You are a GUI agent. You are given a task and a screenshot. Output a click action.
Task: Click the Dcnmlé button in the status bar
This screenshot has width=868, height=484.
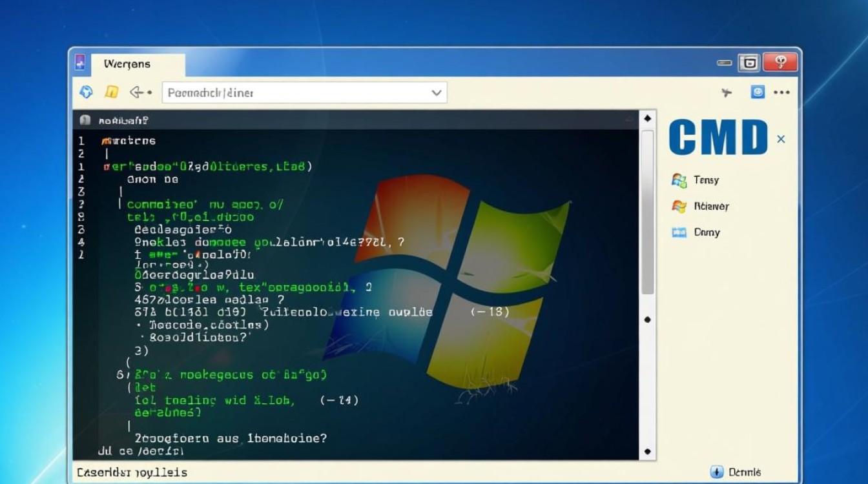point(744,472)
